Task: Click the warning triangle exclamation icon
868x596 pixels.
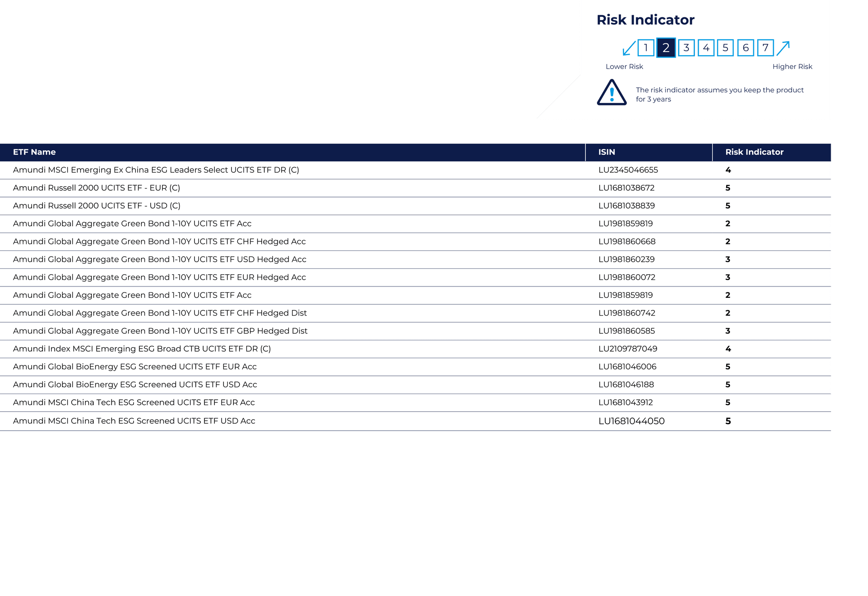Action: (x=612, y=92)
